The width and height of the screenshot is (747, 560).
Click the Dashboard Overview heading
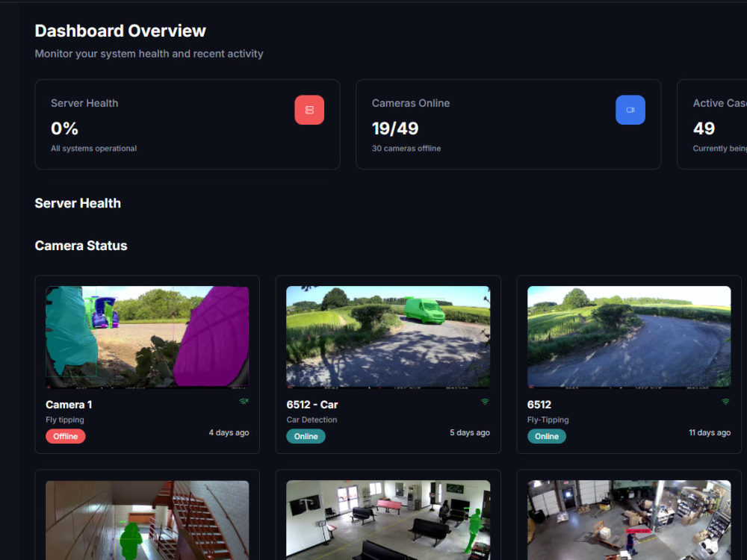pos(120,31)
